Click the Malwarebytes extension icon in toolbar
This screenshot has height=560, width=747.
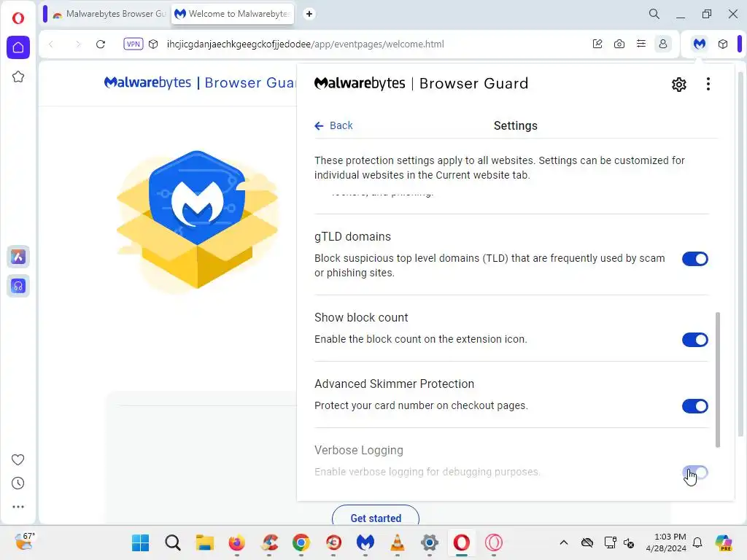pyautogui.click(x=700, y=44)
